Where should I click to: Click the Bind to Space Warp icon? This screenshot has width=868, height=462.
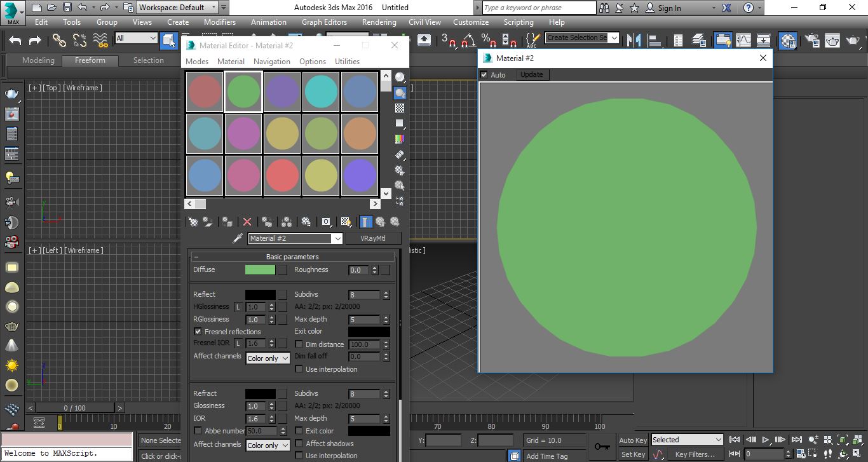click(100, 41)
